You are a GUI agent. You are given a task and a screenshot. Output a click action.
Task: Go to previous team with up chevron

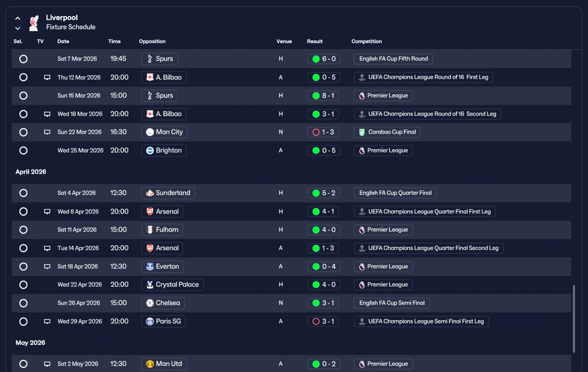click(x=17, y=18)
